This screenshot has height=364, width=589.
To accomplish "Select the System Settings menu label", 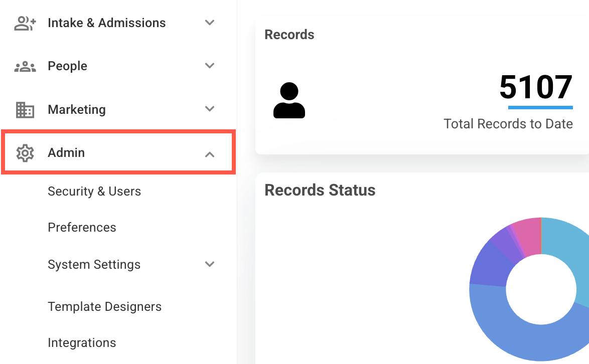I will 94,265.
